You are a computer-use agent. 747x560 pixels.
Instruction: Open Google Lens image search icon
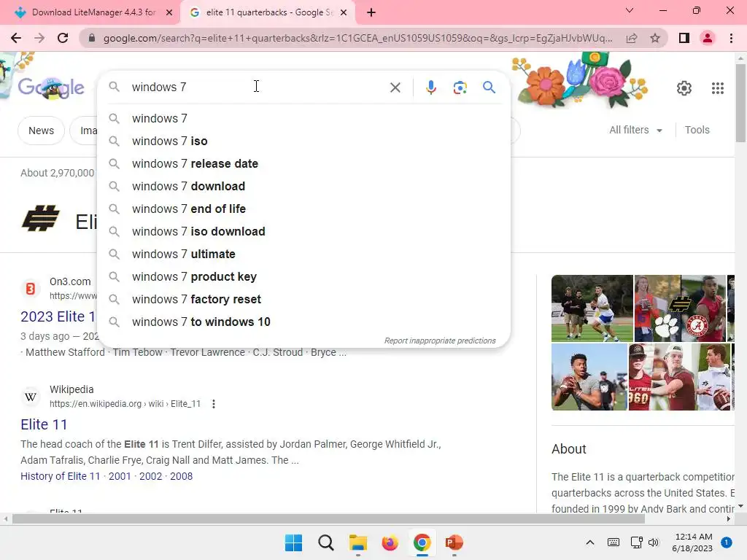(460, 87)
